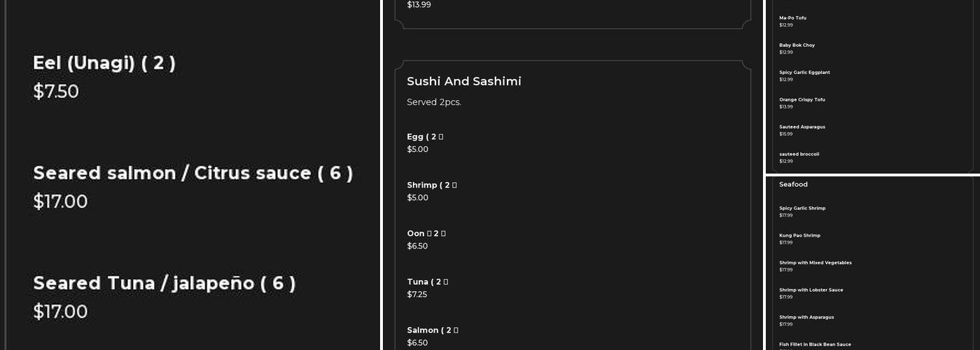Select the Spicy Garlic Shrimp dish
The image size is (980, 350).
point(802,209)
